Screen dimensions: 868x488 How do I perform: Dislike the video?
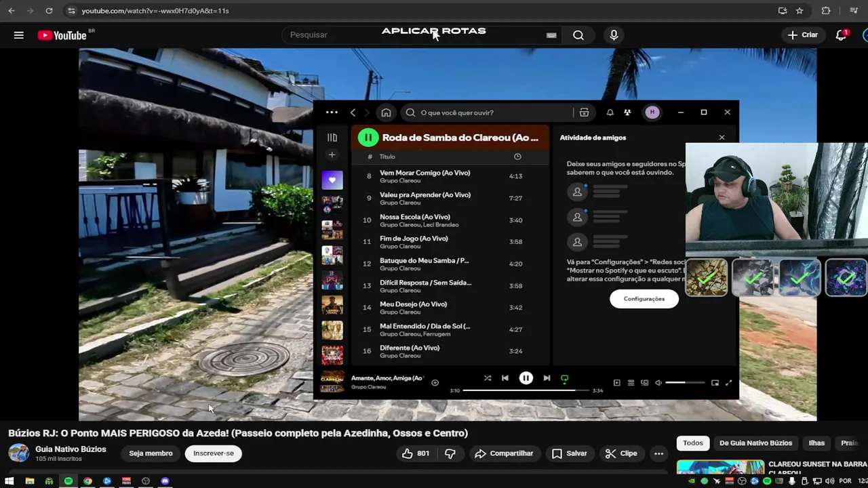tap(450, 453)
